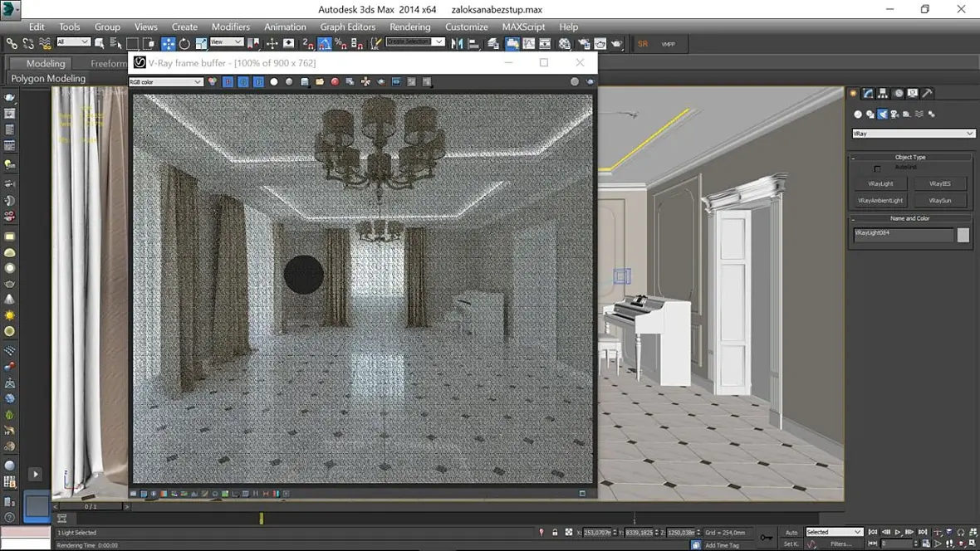The width and height of the screenshot is (980, 551).
Task: Open the Create Selection set dropdown
Action: pyautogui.click(x=415, y=41)
